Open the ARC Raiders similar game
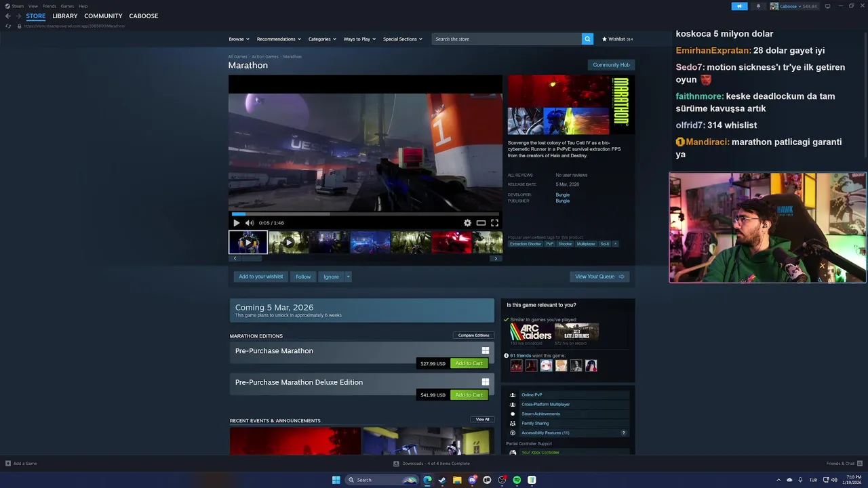Viewport: 868px width, 488px height. point(531,331)
